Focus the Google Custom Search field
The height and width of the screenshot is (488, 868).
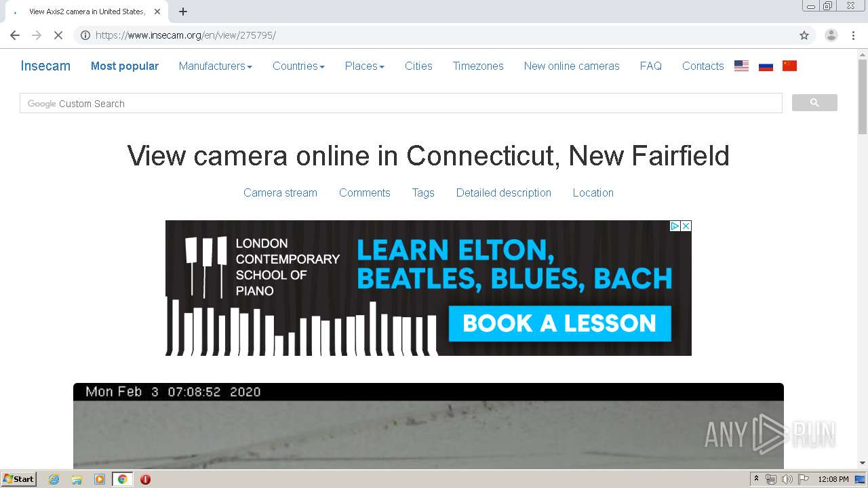click(401, 104)
